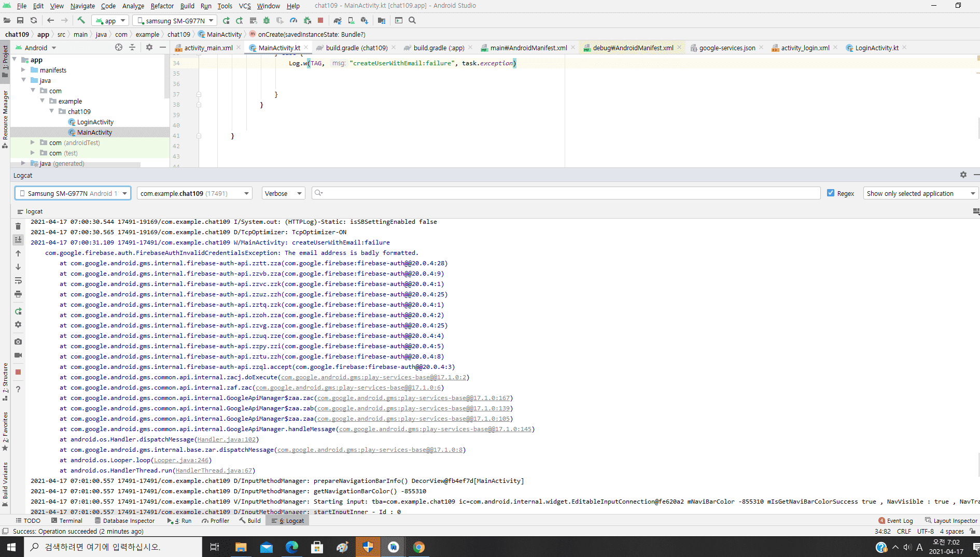Screen dimensions: 980x557
Task: Click the logcat Print icon
Action: click(x=18, y=294)
